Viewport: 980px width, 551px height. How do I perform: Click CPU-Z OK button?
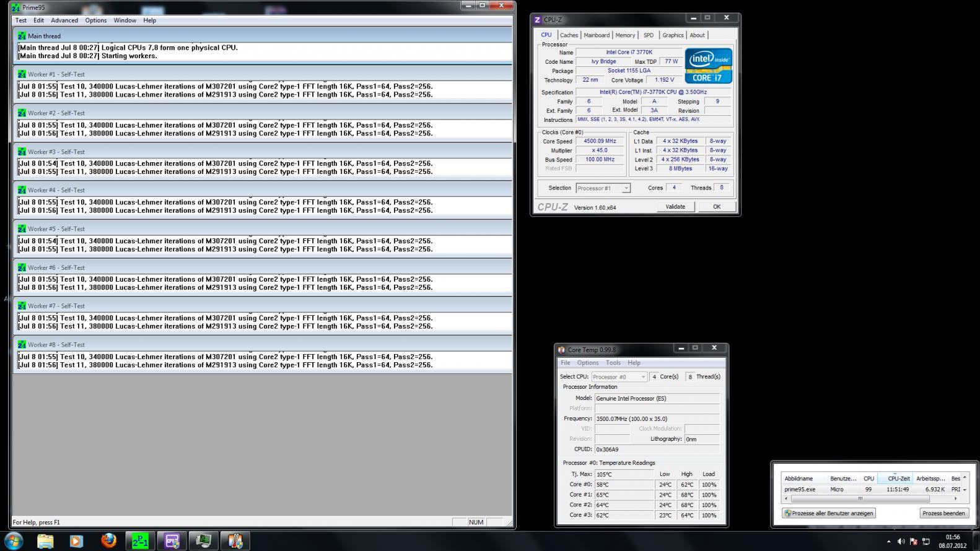click(717, 207)
